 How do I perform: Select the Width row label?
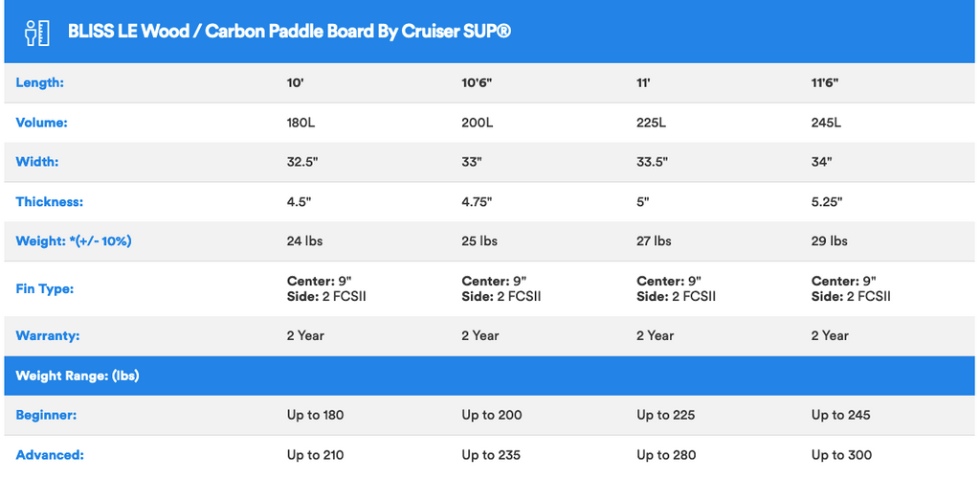(x=37, y=162)
